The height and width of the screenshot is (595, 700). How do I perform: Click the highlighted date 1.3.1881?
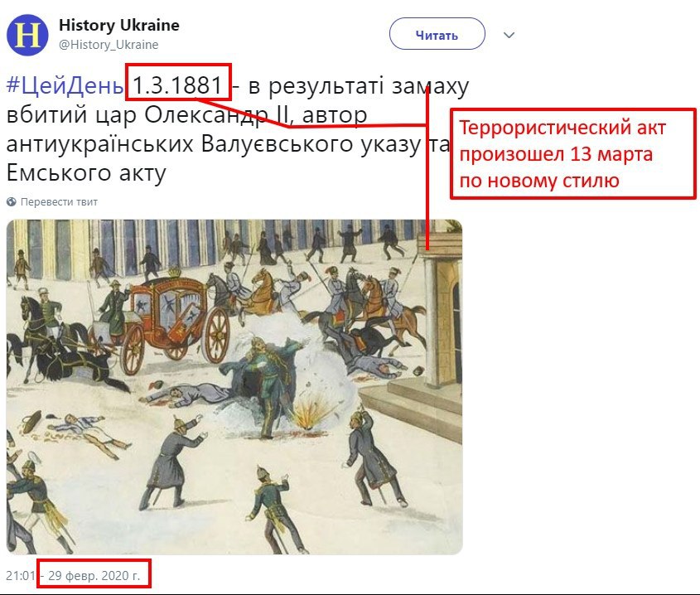tap(178, 85)
